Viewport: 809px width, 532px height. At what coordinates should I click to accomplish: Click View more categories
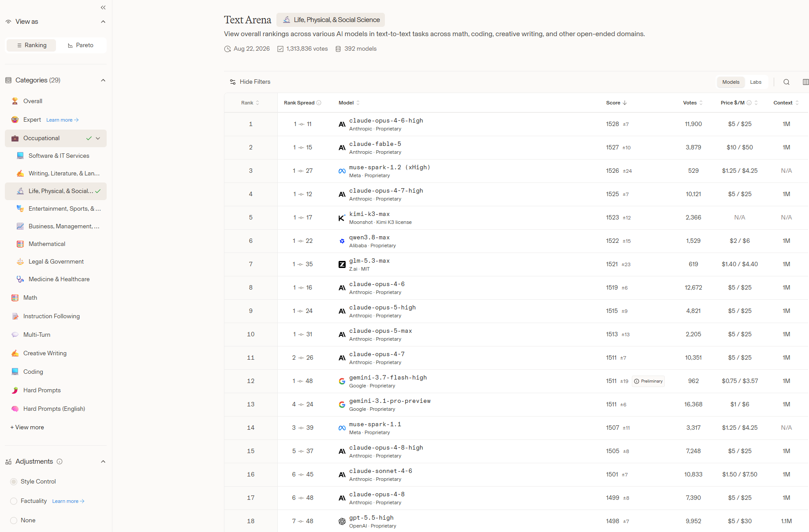point(27,427)
